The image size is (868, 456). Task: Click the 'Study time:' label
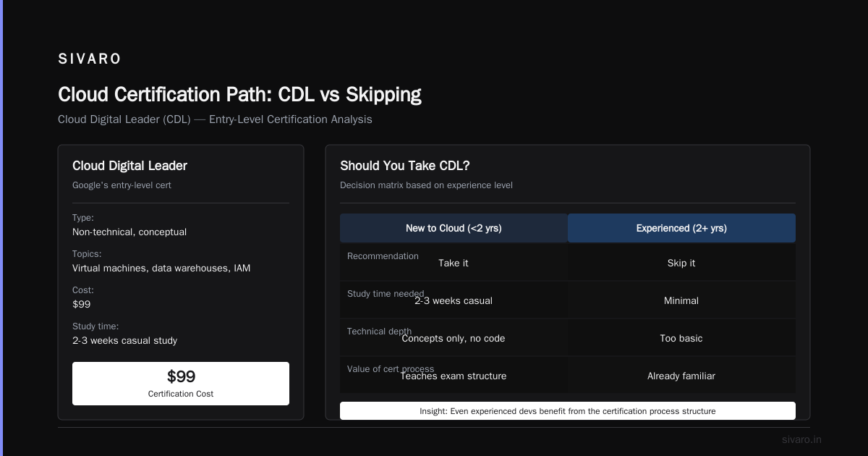pos(95,326)
